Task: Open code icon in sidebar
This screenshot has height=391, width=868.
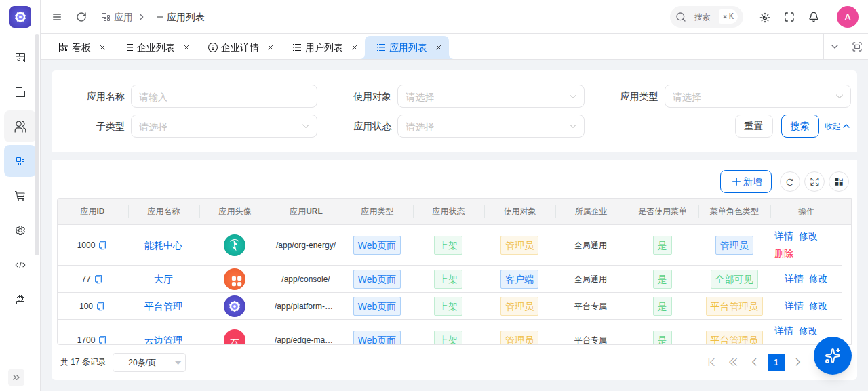Action: pyautogui.click(x=20, y=265)
